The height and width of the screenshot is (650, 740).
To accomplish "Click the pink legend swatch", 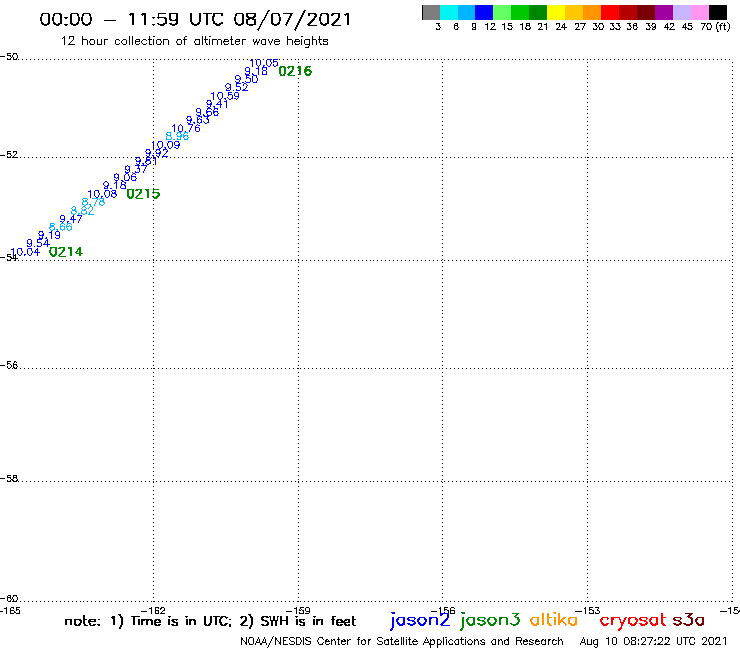I will click(x=700, y=12).
